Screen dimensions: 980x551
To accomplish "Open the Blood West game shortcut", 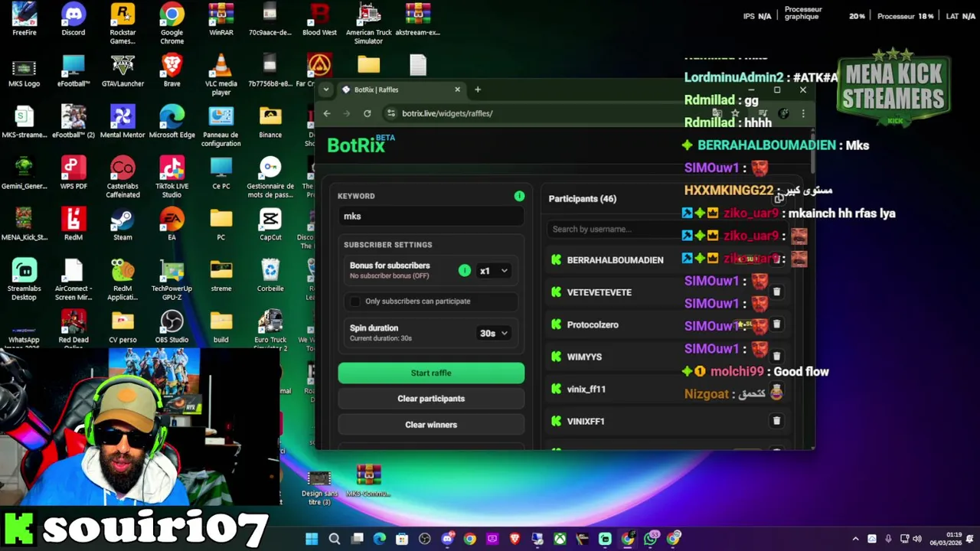I will coord(319,20).
